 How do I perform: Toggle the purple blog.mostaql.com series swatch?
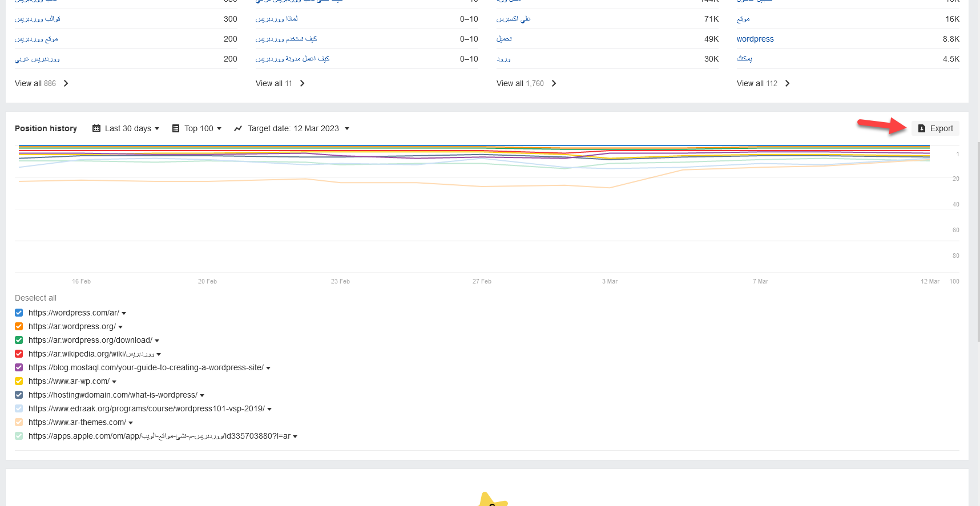19,367
